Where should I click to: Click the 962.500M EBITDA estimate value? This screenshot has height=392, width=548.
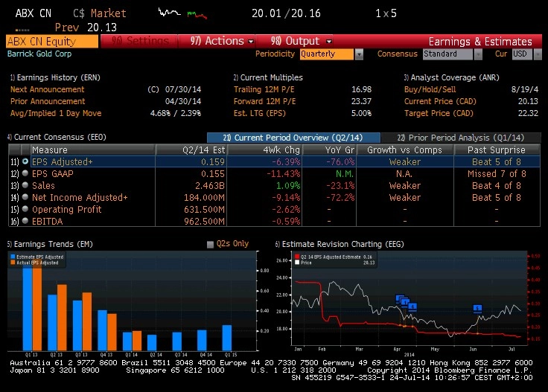click(205, 221)
